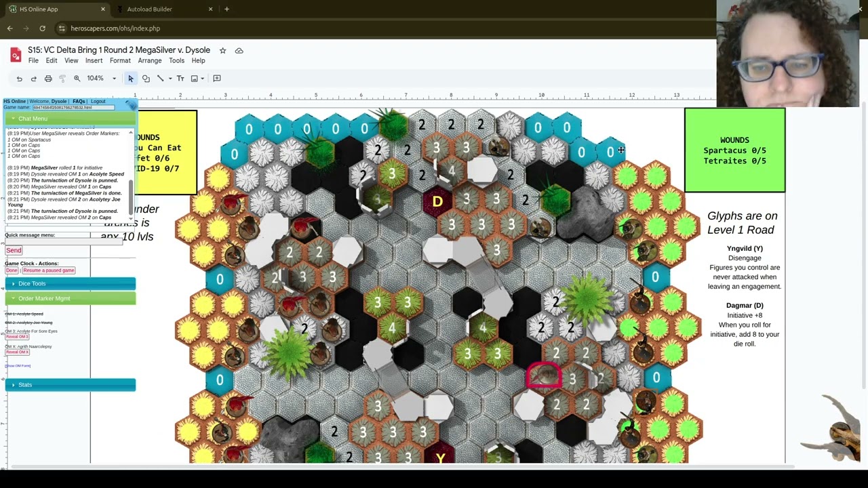The width and height of the screenshot is (868, 488).
Task: Open the Google Drawings home icon
Action: click(16, 55)
